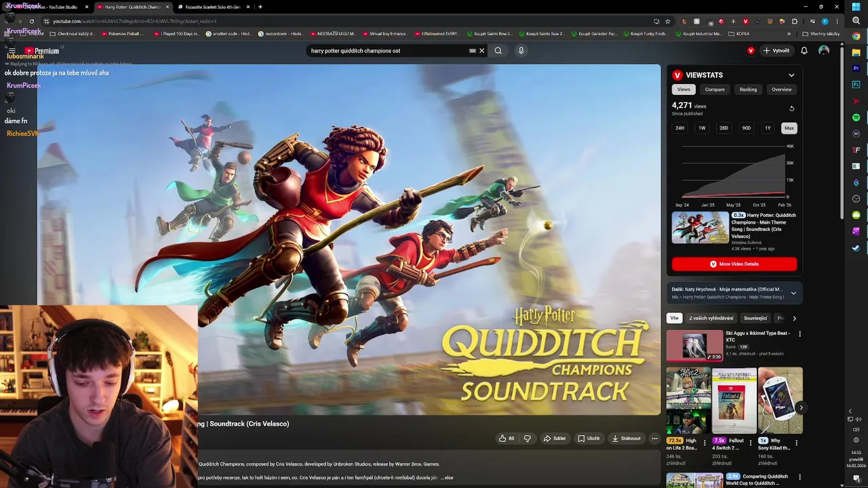868x488 pixels.
Task: Open File Explorer from taskbar
Action: [x=856, y=53]
